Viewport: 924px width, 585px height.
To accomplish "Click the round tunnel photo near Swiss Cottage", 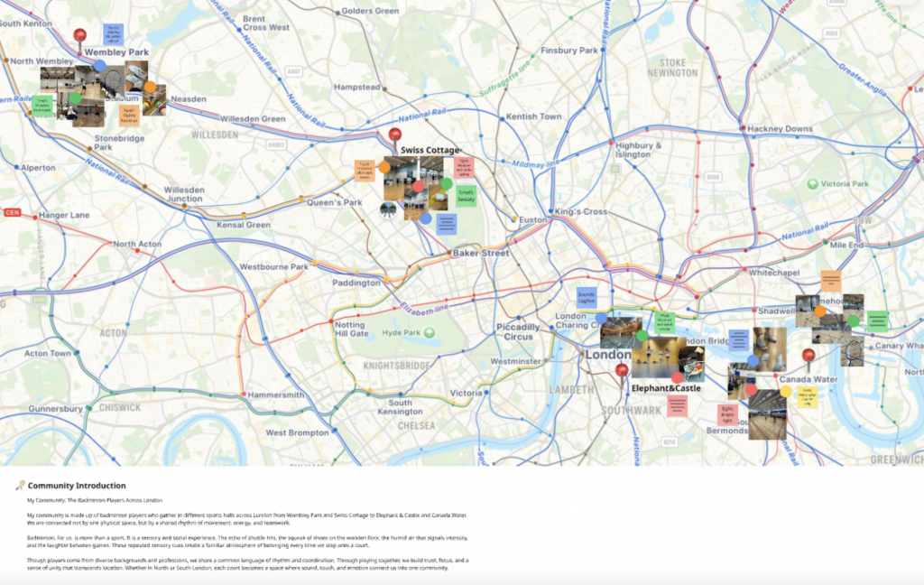I will tap(388, 209).
